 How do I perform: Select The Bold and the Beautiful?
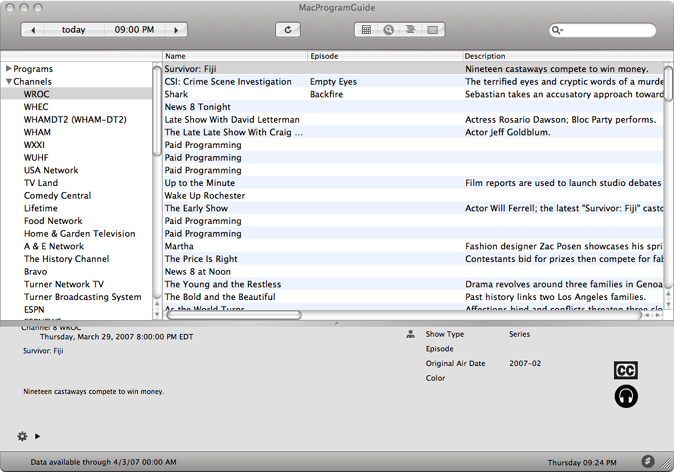pos(413,297)
